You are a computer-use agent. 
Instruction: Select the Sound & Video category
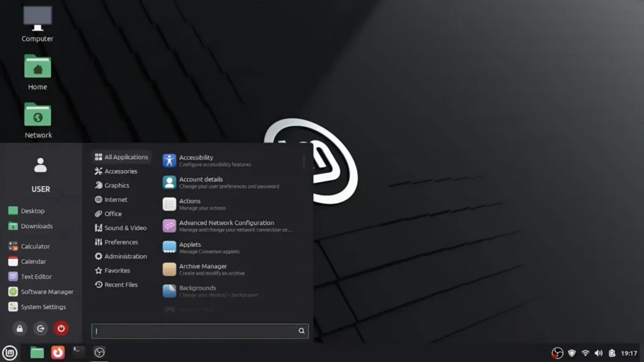coord(121,228)
